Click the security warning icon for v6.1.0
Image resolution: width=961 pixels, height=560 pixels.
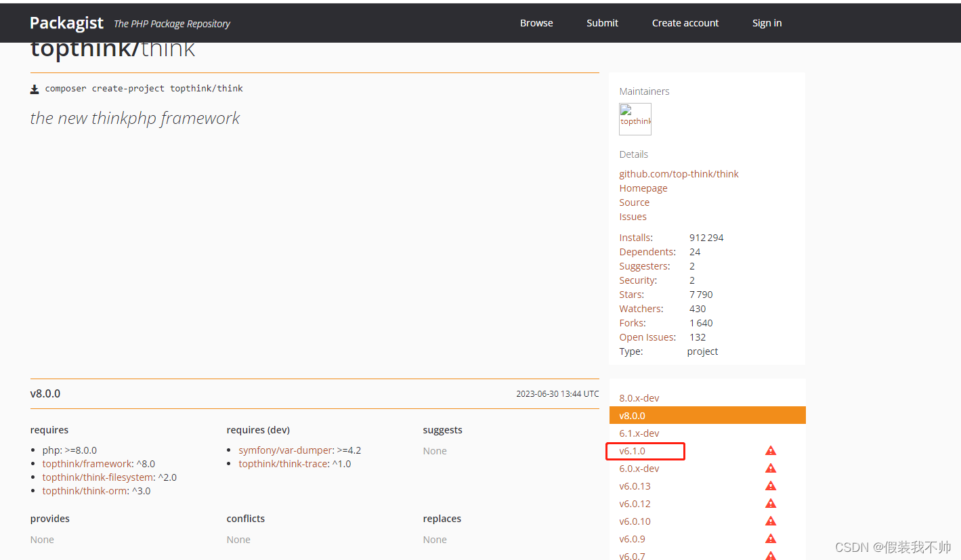click(771, 450)
